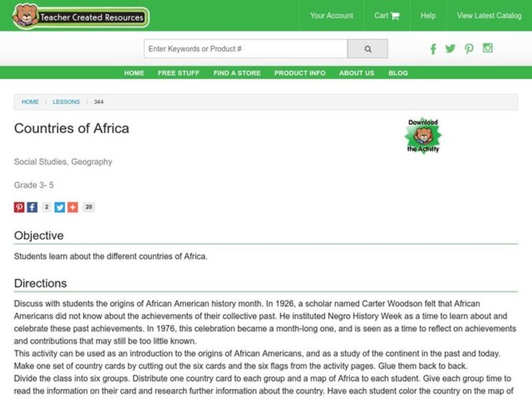The image size is (532, 399).
Task: Click the LESSONS breadcrumb link
Action: [x=66, y=102]
